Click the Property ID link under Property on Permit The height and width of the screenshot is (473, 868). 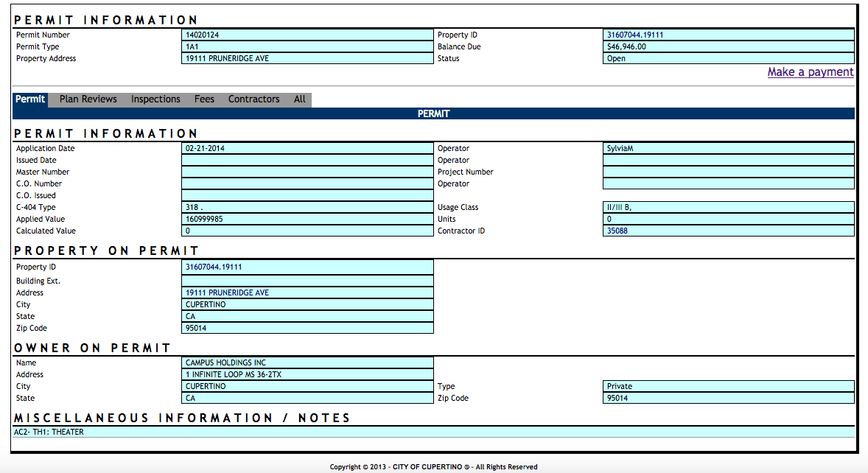coord(214,267)
